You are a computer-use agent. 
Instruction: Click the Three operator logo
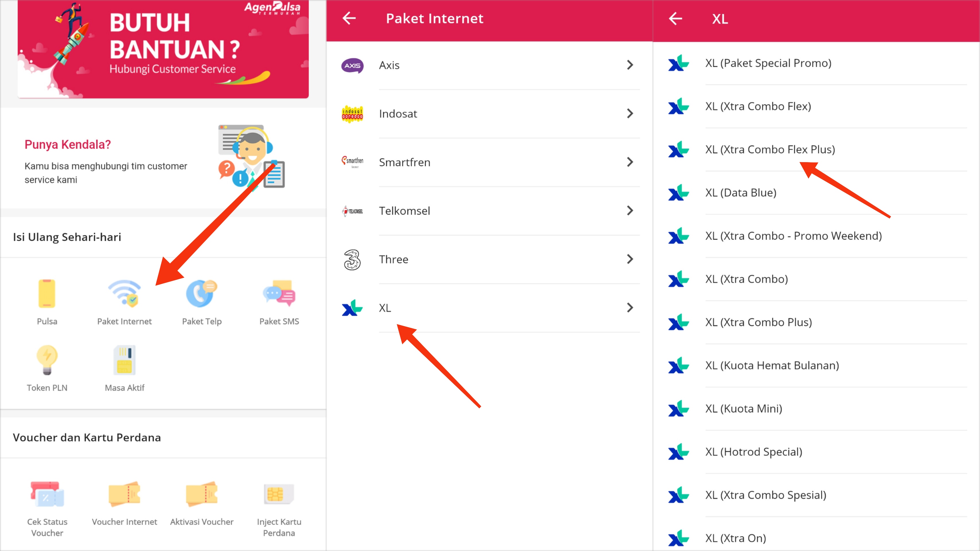pos(352,259)
